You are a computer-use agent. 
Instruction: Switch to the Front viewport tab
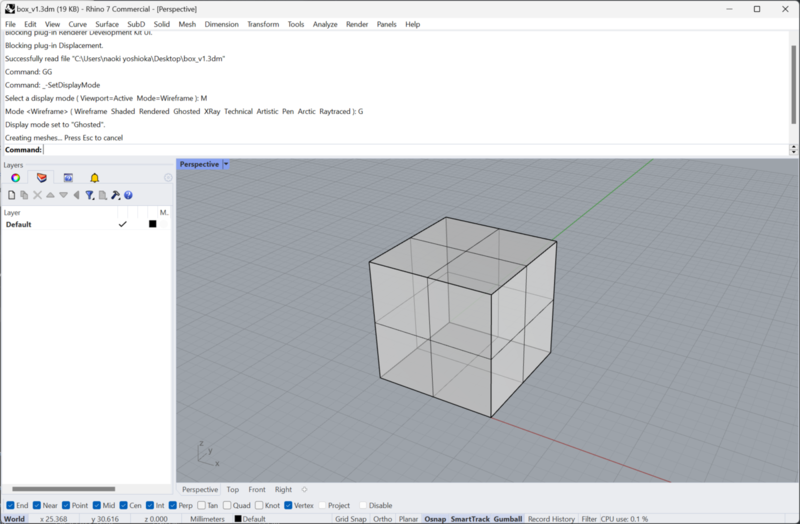point(257,489)
